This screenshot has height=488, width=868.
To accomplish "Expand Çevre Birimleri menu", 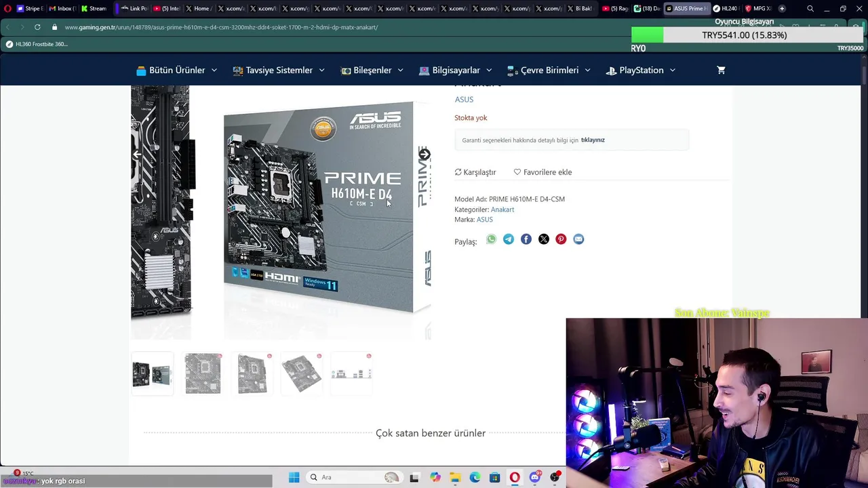I will click(x=549, y=70).
